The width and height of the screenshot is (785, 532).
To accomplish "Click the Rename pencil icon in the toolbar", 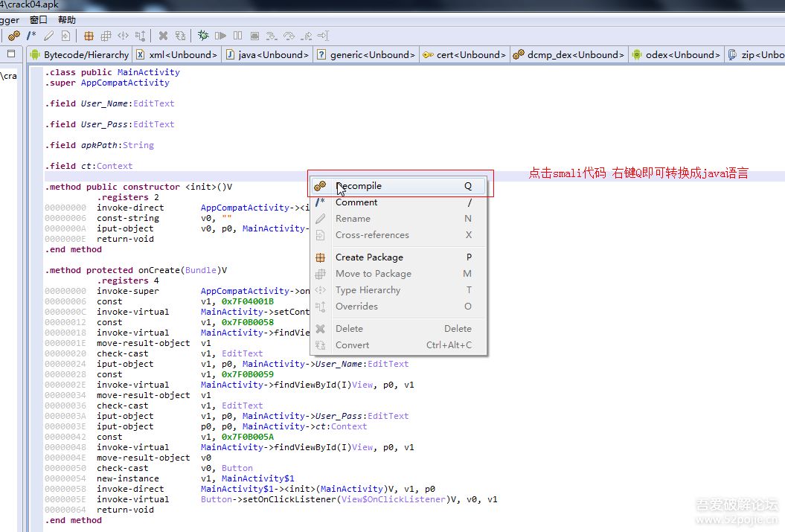I will click(x=48, y=36).
